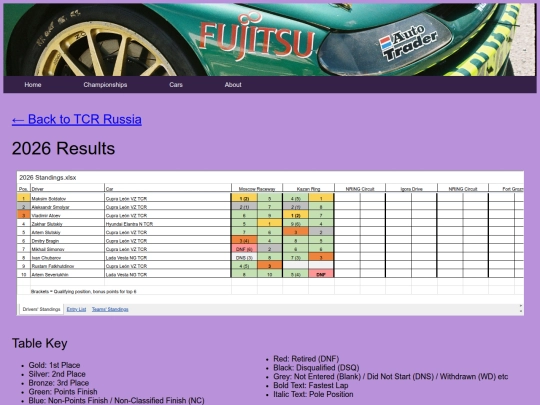Click the Moscow Raceway column header
Viewport: 540px width, 405px height.
pos(257,189)
